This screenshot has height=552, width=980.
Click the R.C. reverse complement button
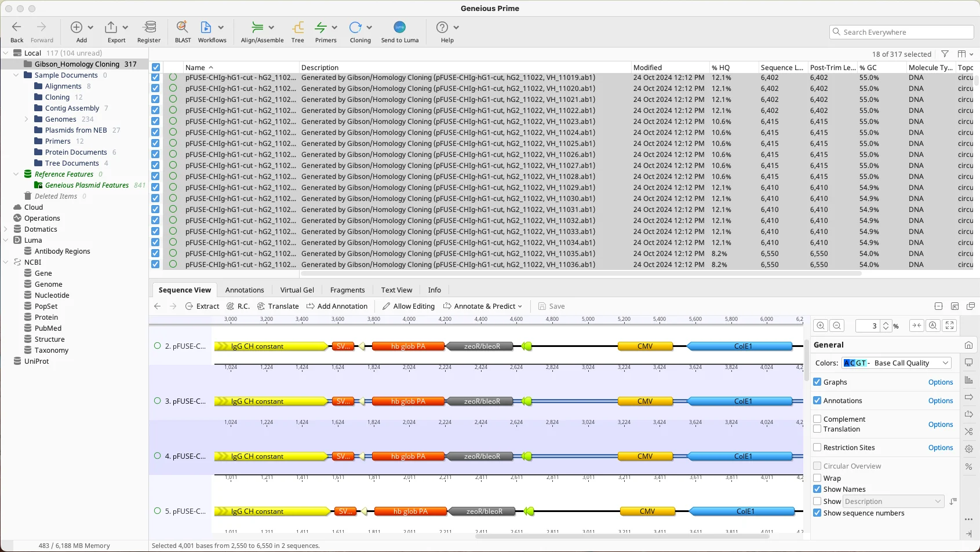[238, 306]
